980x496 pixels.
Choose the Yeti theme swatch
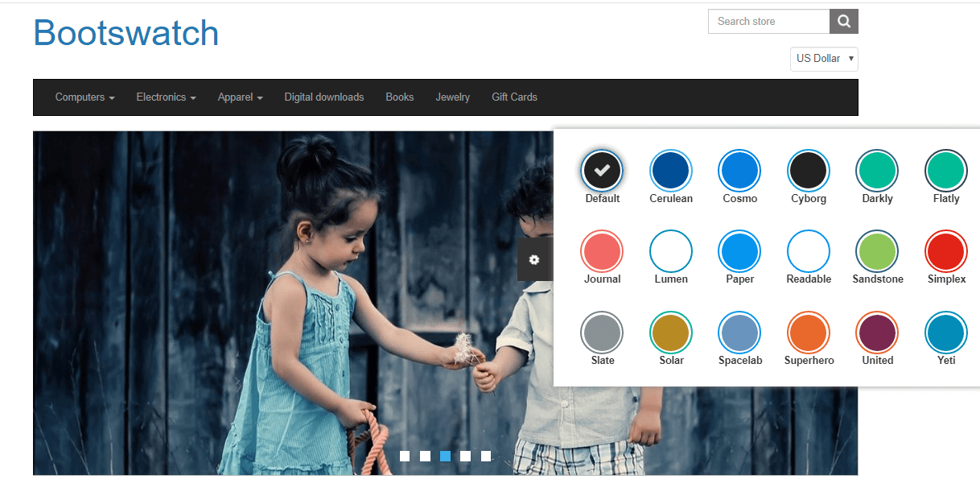[946, 332]
